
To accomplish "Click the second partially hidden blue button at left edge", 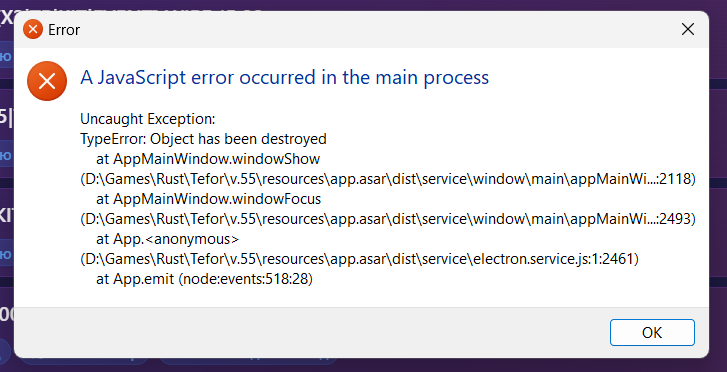I will [x=6, y=154].
